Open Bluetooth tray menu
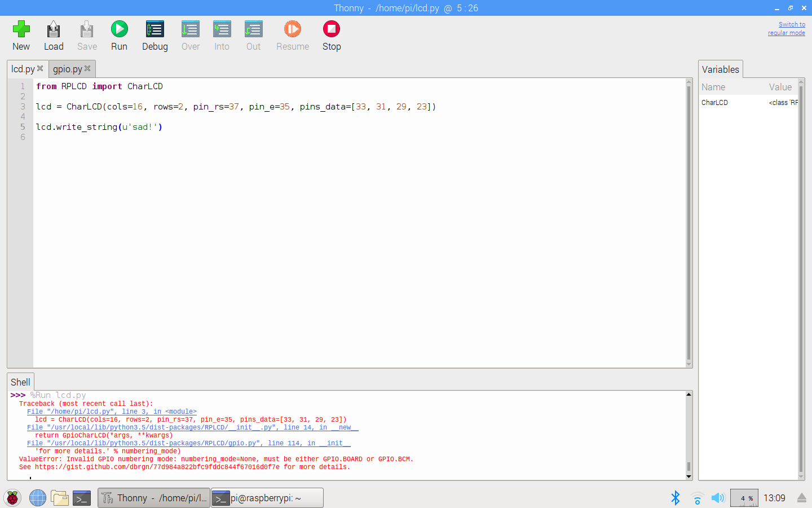Viewport: 812px width, 508px height. [675, 498]
